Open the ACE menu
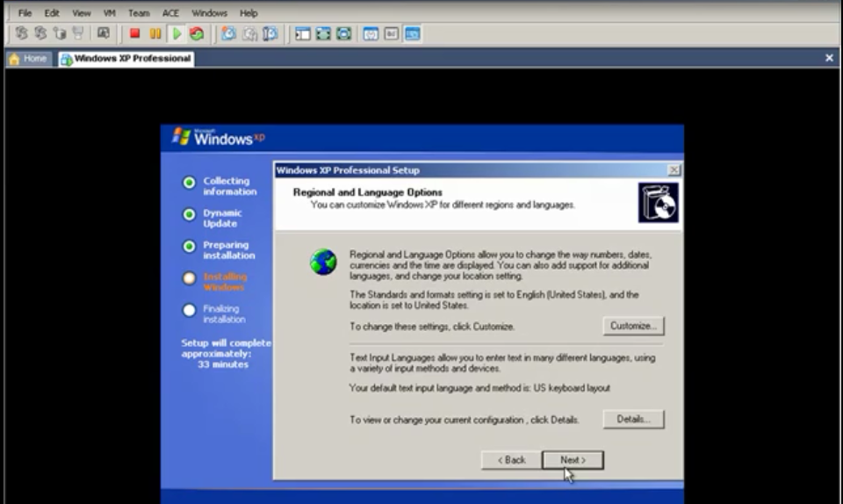843x504 pixels. click(x=170, y=13)
